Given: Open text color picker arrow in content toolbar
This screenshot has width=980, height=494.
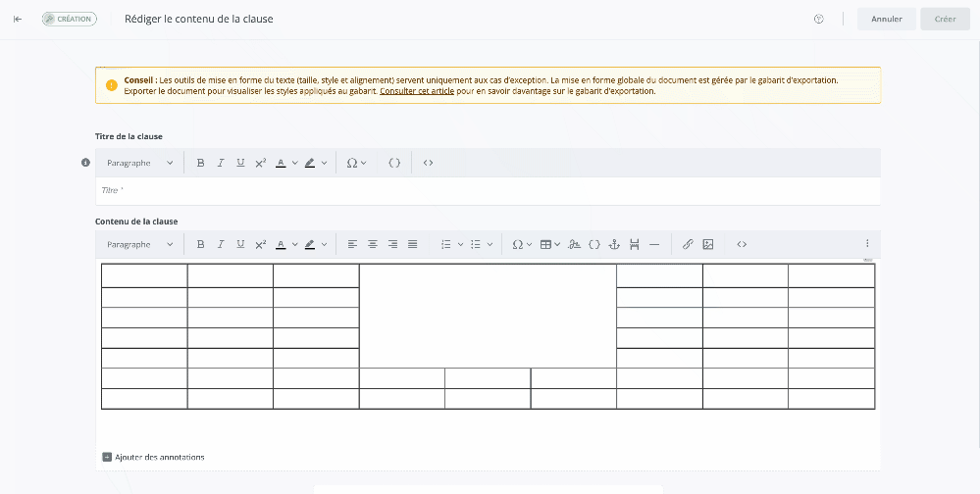Looking at the screenshot, I should tap(294, 244).
